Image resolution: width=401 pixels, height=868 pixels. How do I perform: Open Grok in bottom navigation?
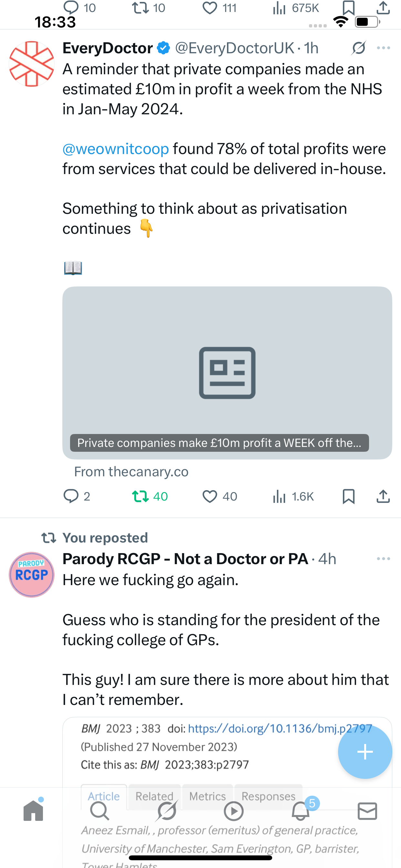pyautogui.click(x=167, y=811)
